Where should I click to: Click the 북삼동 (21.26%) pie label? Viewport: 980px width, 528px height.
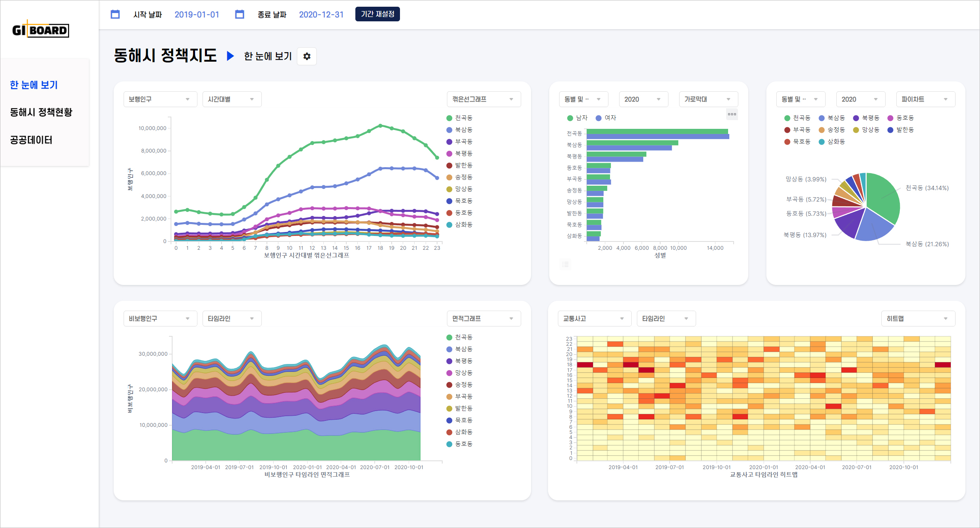[927, 244]
